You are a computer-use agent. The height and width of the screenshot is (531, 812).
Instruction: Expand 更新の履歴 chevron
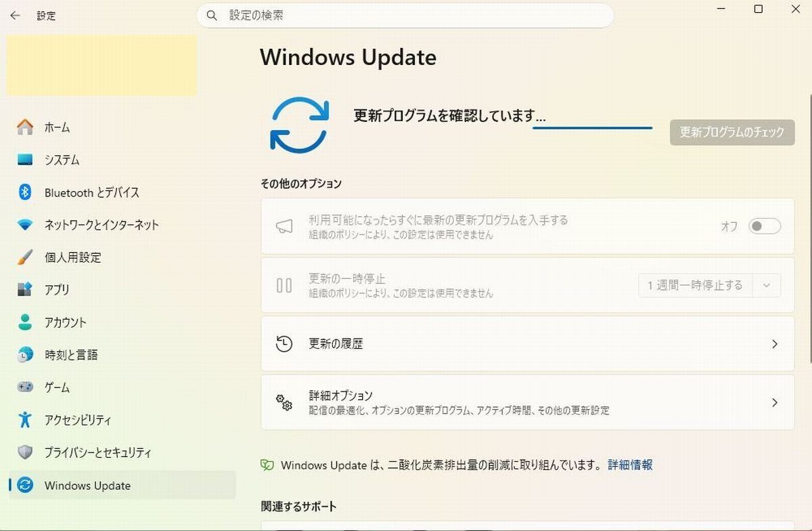[775, 344]
